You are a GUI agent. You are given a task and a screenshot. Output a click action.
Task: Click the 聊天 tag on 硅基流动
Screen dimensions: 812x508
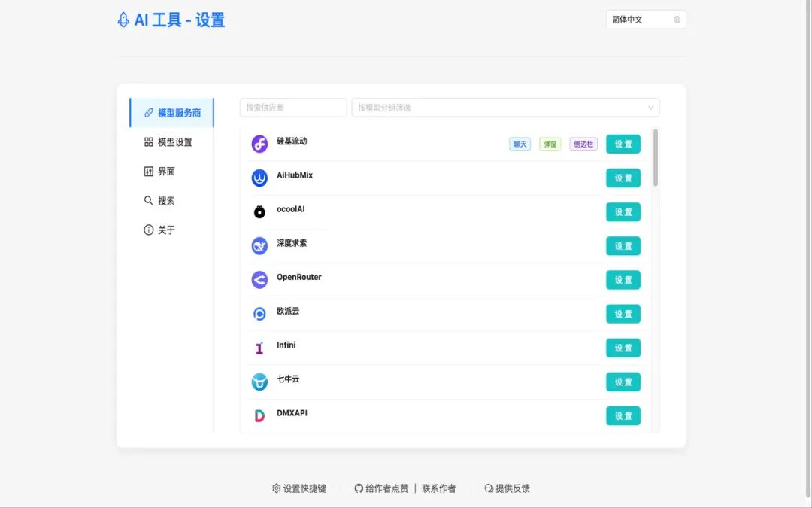(x=520, y=144)
